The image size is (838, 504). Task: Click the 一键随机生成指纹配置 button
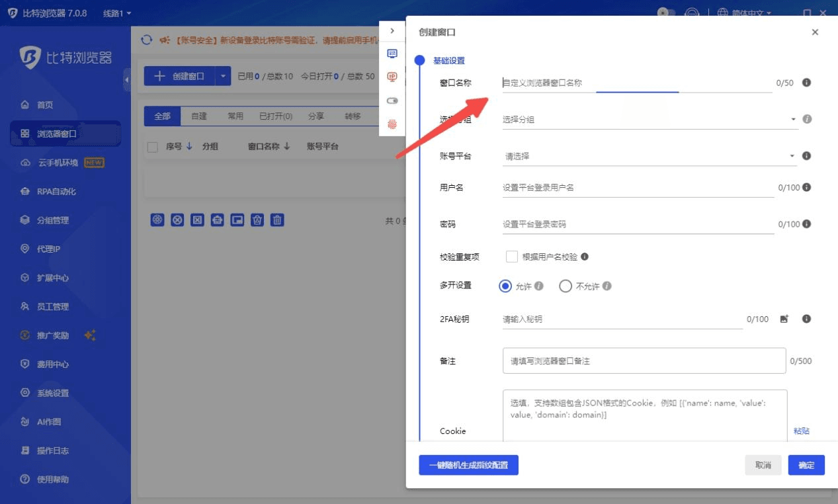[x=468, y=465]
